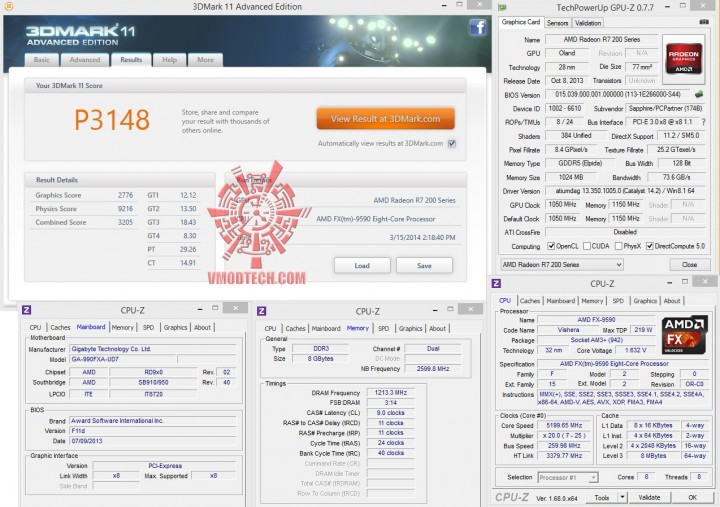The height and width of the screenshot is (507, 720).
Task: Click the Physics Score value 9216
Action: 125,208
